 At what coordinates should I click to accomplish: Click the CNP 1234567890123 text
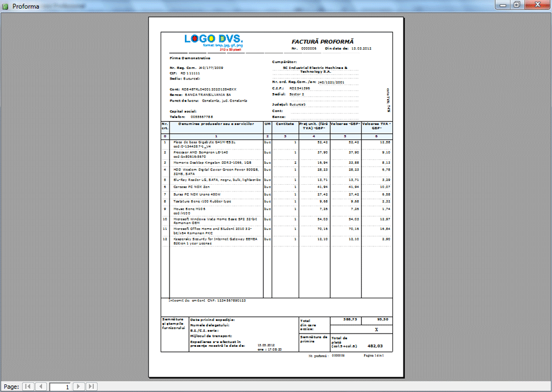[x=227, y=300]
